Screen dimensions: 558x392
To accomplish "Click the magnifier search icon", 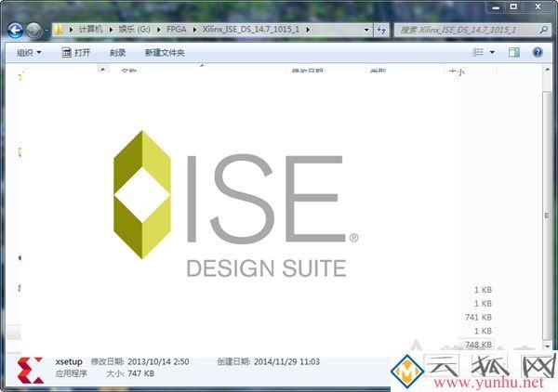I will 543,30.
